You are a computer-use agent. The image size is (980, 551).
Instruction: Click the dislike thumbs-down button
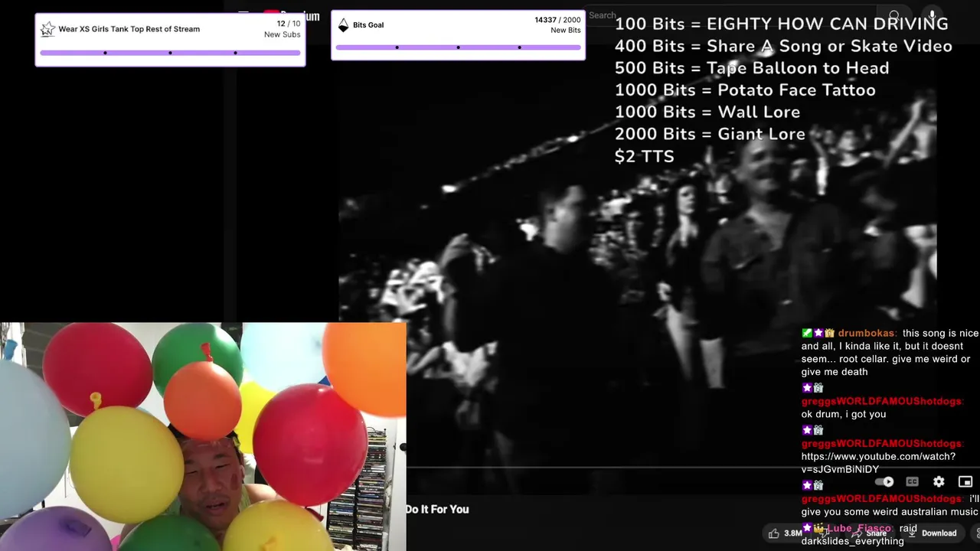point(824,533)
